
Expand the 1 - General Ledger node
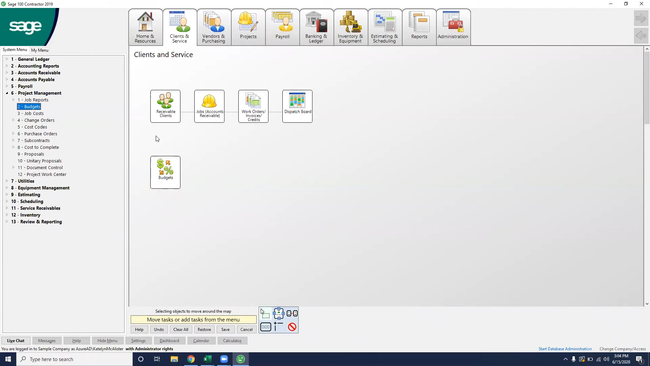click(7, 59)
